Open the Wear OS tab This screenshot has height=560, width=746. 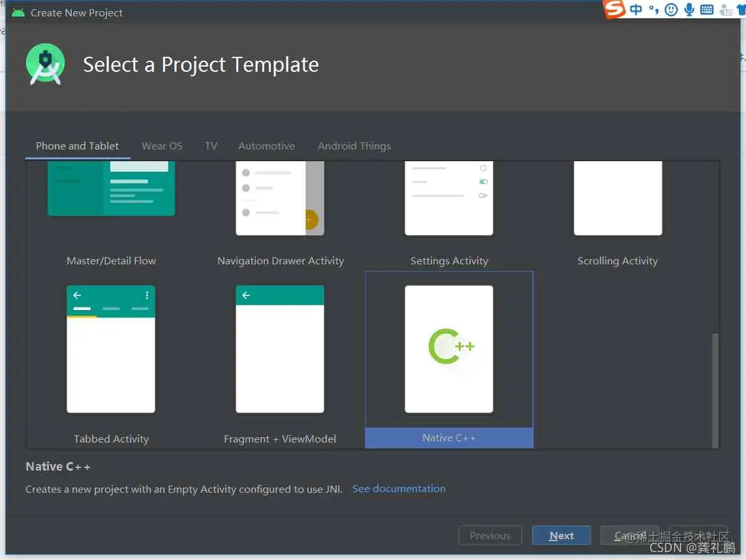(162, 146)
